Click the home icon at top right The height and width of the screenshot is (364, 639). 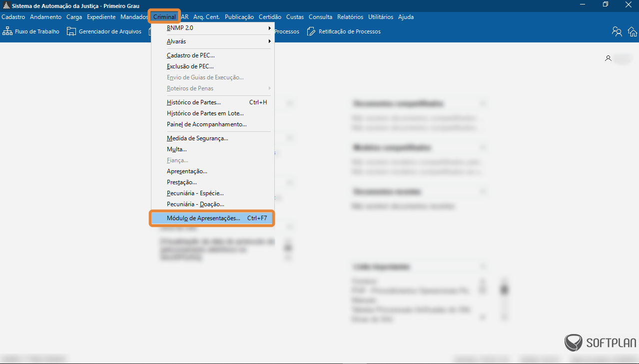coord(633,31)
